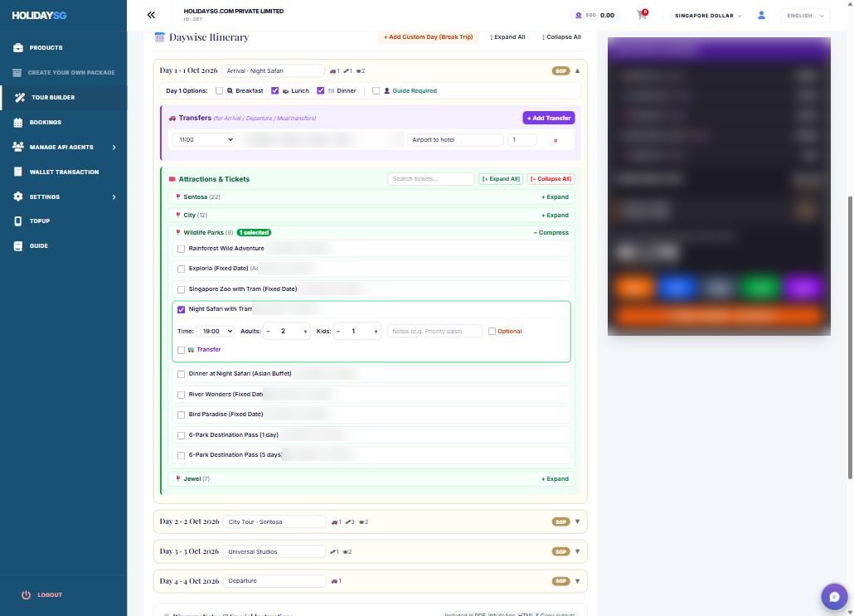This screenshot has width=854, height=616.
Task: Open Topup in the sidebar
Action: pos(40,221)
